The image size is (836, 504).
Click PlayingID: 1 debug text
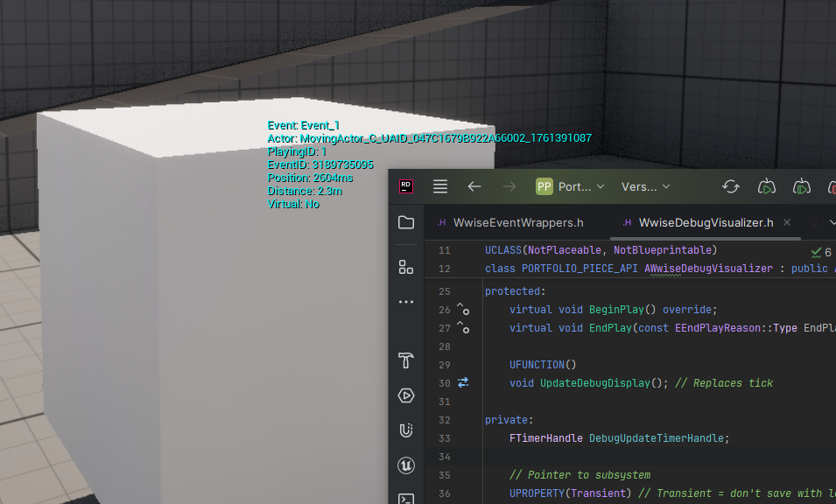pyautogui.click(x=297, y=152)
